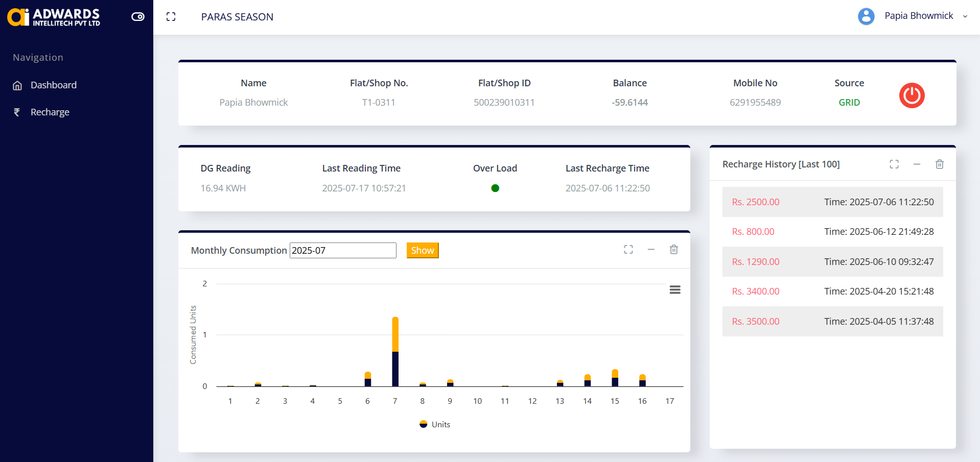Click the Show button
This screenshot has height=462, width=980.
422,250
